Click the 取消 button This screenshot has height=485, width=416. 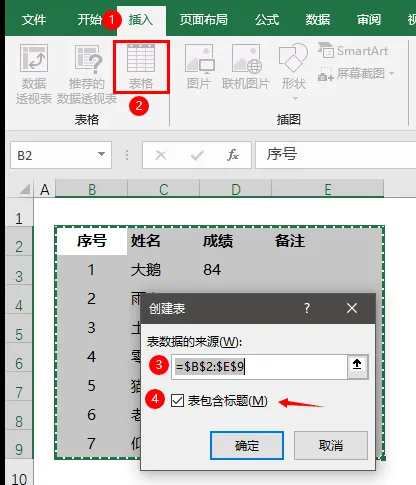(331, 446)
